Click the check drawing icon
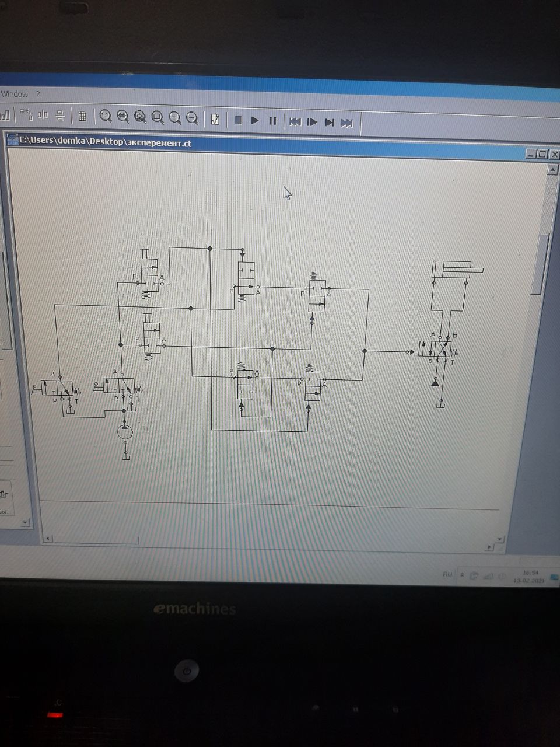This screenshot has width=560, height=747. point(215,119)
